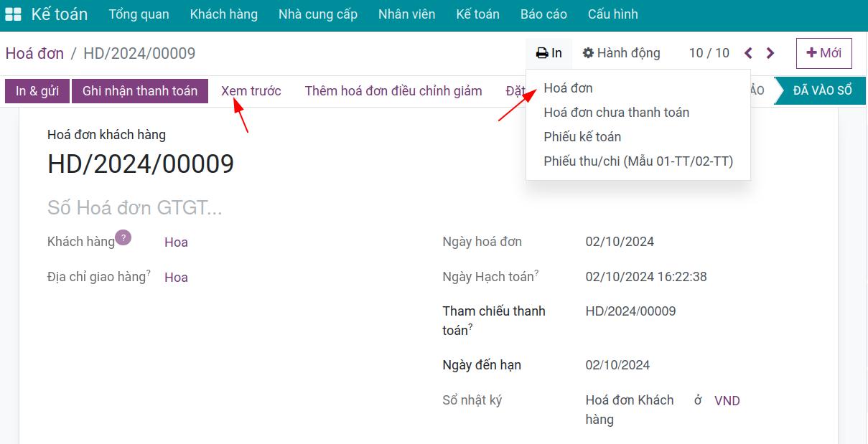Viewport: 868px width, 444px height.
Task: Choose Phiếu thu/chi (Mẫu 01-TT/02-TT)
Action: (638, 161)
